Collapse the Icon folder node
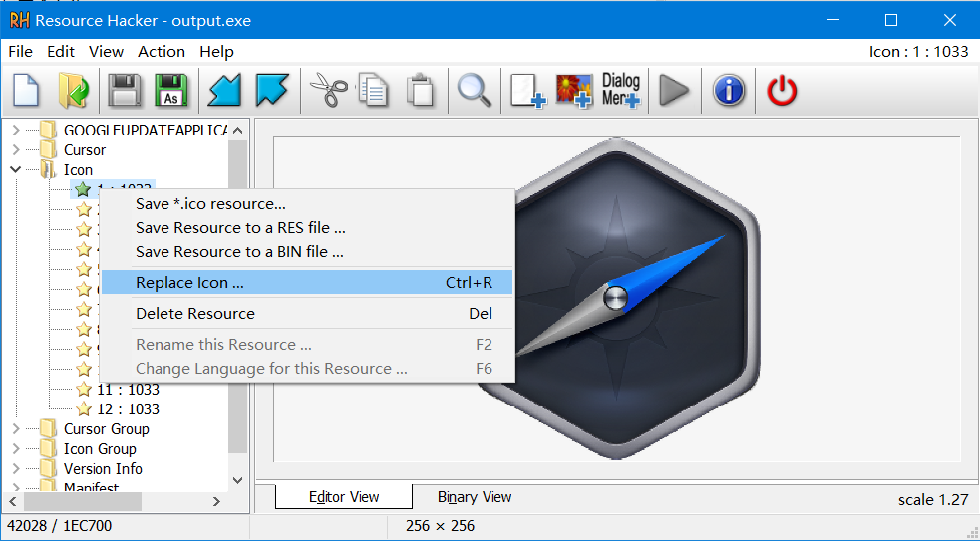The image size is (980, 541). click(16, 170)
